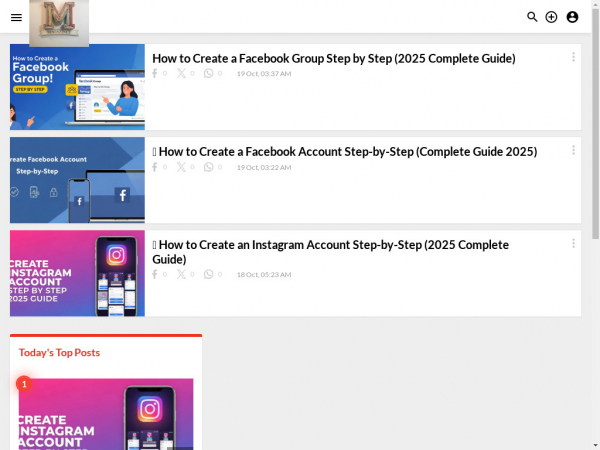Share Instagram Account post via WhatsApp
This screenshot has width=600, height=450.
click(x=208, y=274)
